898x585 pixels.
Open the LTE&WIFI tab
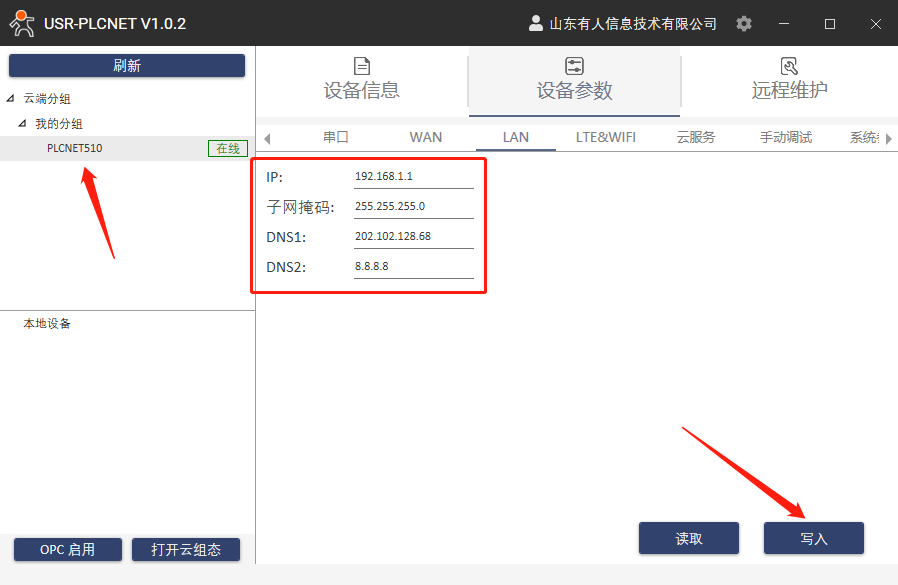(606, 137)
